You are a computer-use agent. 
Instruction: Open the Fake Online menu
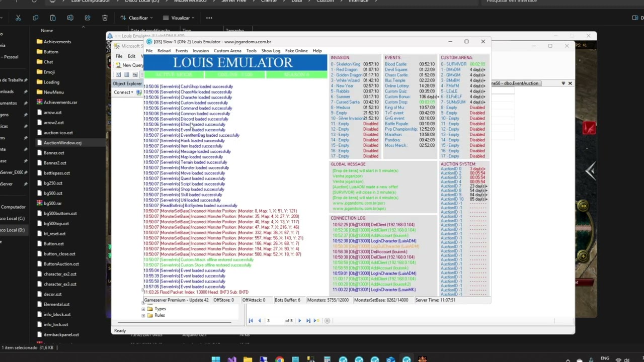[296, 51]
